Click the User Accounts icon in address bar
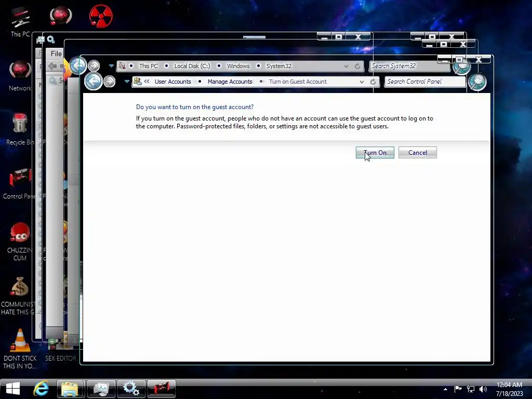The image size is (532, 399). click(137, 82)
